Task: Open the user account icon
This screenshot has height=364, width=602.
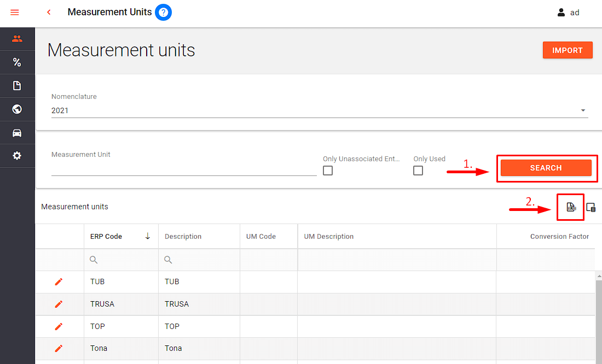Action: [561, 12]
